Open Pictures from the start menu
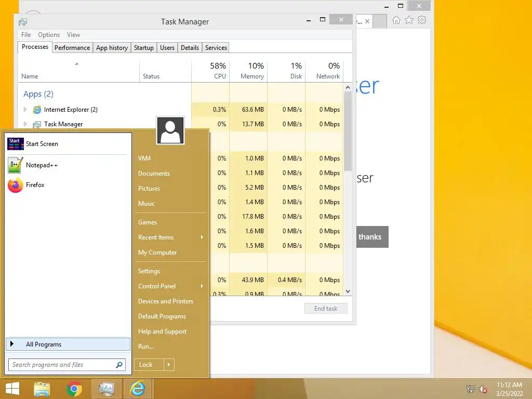This screenshot has width=532, height=399. 149,189
